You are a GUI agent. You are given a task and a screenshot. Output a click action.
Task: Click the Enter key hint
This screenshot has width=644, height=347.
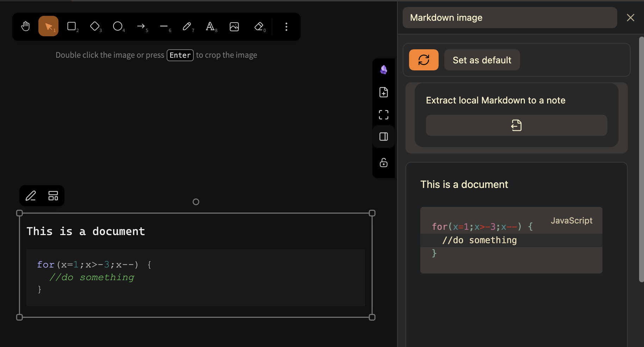(180, 55)
